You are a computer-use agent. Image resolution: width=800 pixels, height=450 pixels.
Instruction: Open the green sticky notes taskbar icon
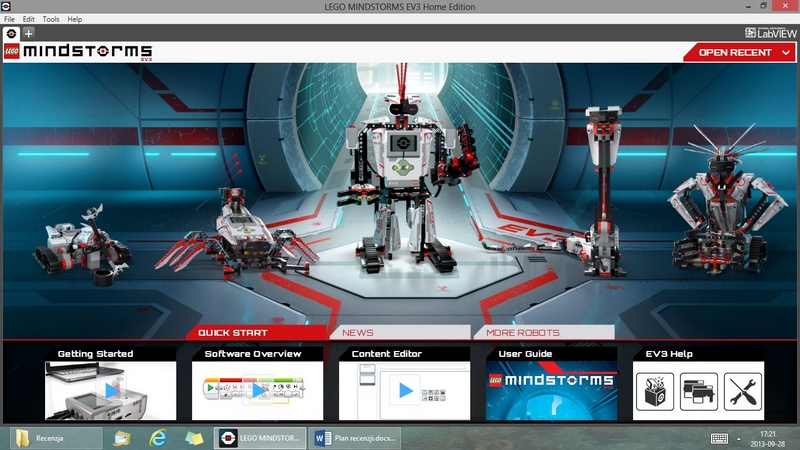[194, 438]
